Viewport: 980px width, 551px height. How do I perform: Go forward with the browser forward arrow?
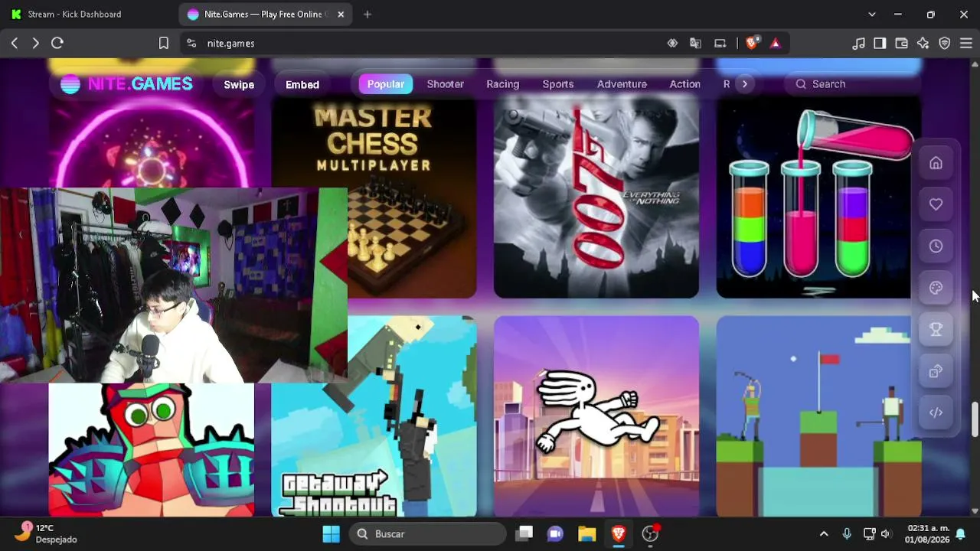point(35,44)
